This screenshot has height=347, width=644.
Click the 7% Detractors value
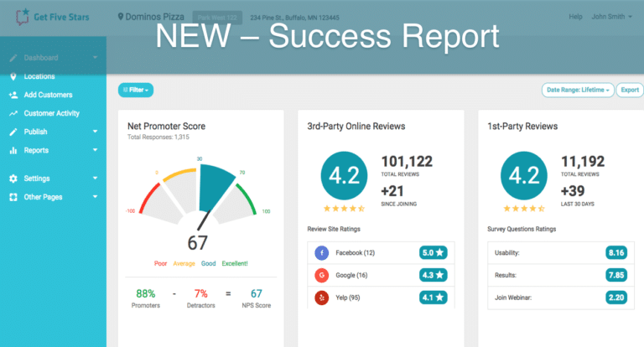pos(201,293)
